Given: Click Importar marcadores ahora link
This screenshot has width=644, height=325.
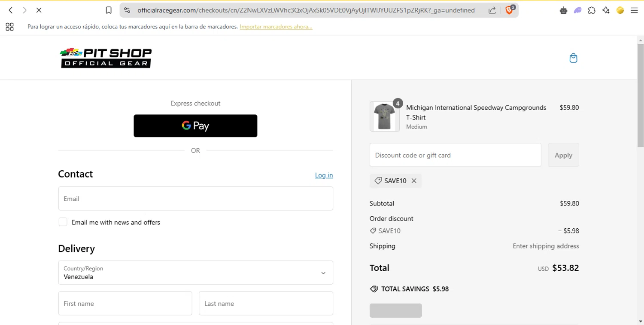Looking at the screenshot, I should coord(276,27).
